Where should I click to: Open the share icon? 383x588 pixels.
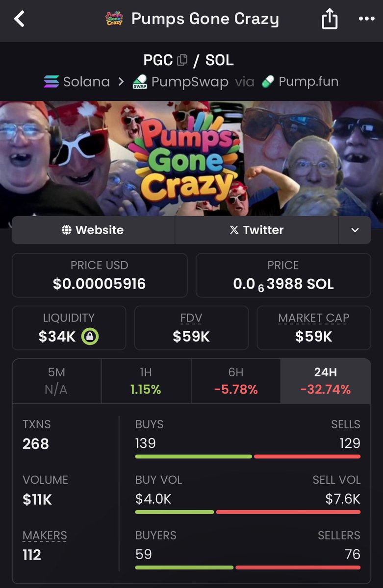tap(330, 19)
